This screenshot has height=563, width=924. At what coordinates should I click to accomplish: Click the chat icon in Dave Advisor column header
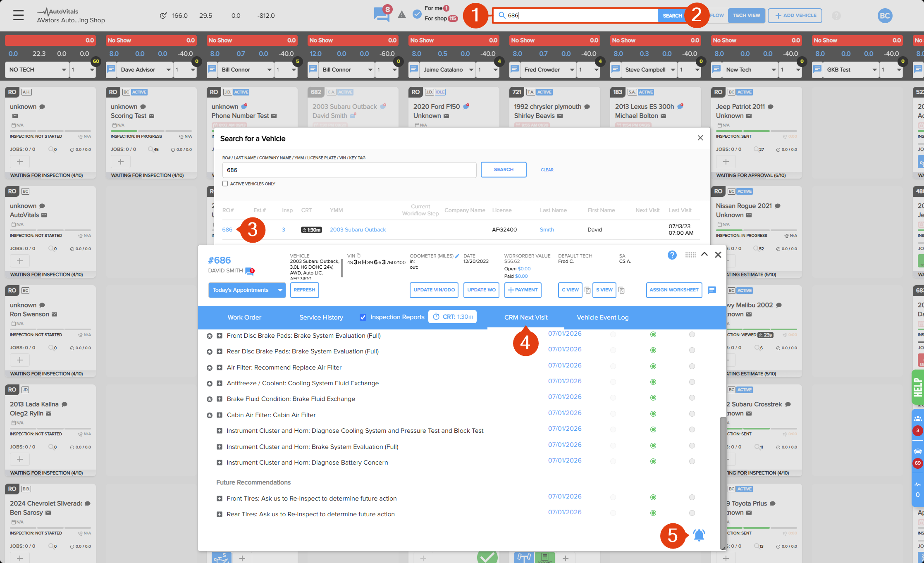coord(111,69)
